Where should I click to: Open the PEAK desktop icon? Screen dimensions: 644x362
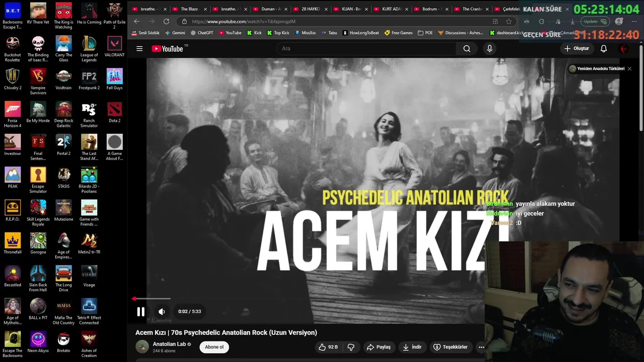point(13,178)
